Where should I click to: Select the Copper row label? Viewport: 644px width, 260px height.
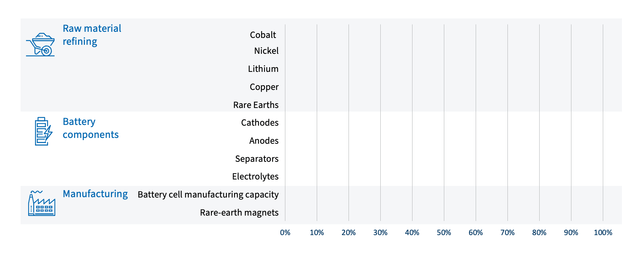click(264, 87)
